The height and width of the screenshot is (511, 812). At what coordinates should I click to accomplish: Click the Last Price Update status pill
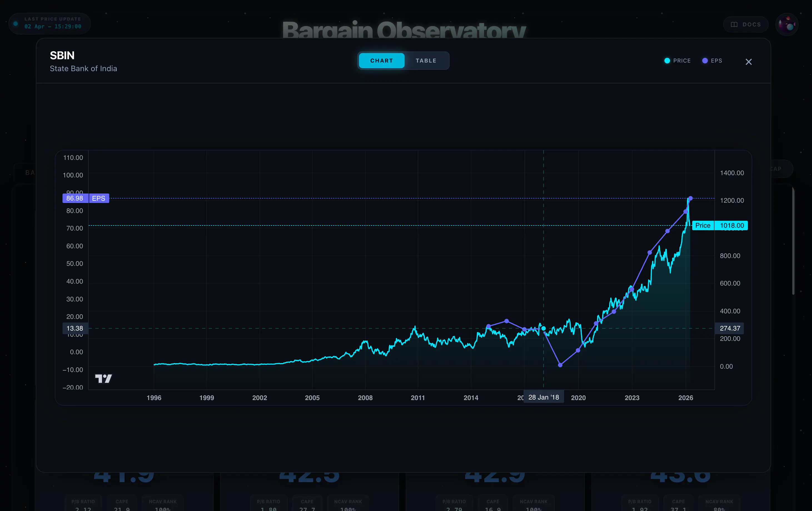pyautogui.click(x=49, y=23)
